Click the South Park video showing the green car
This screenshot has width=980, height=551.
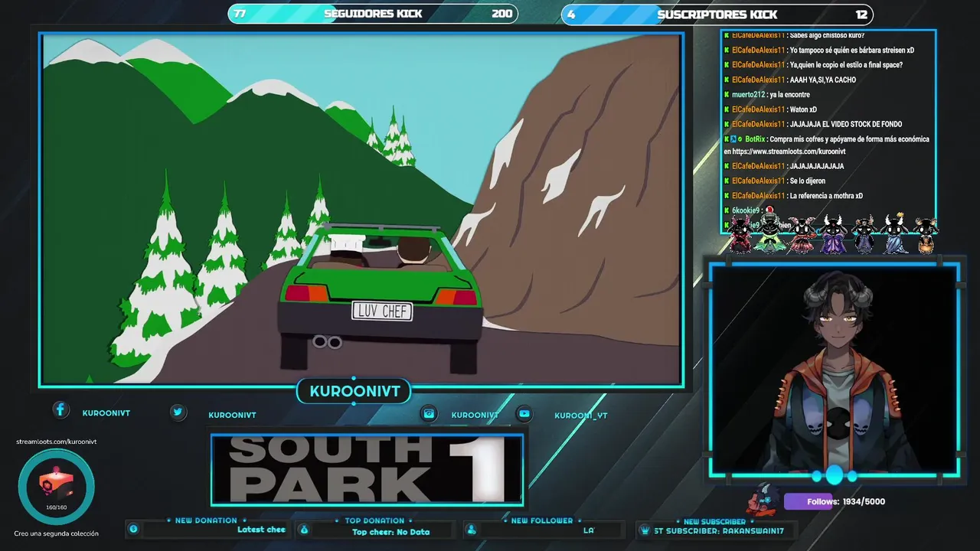pos(361,209)
